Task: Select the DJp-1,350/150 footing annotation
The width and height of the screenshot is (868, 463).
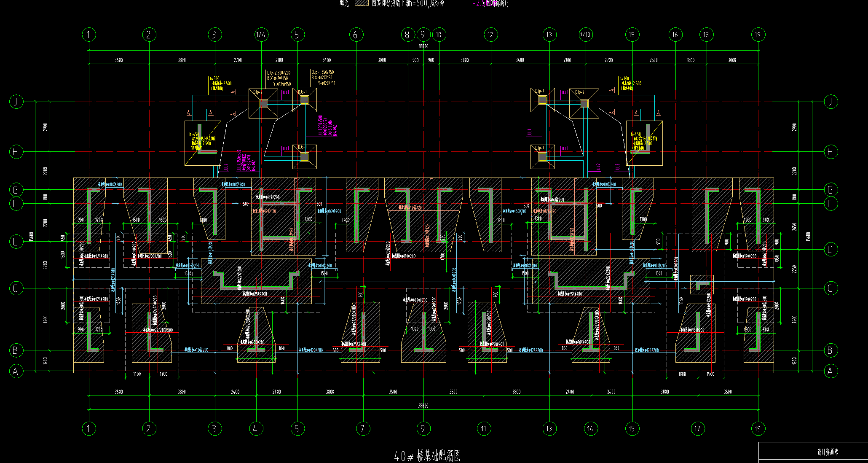Action: [x=323, y=78]
